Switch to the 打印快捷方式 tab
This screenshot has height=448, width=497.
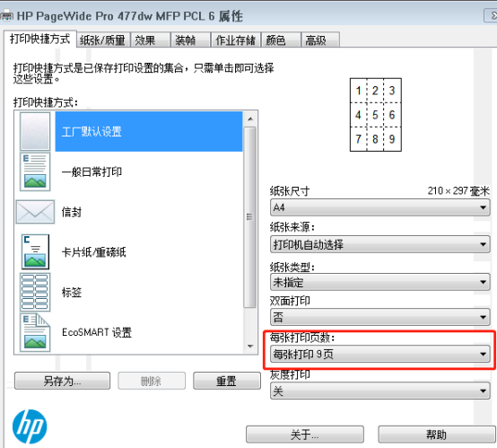[40, 39]
